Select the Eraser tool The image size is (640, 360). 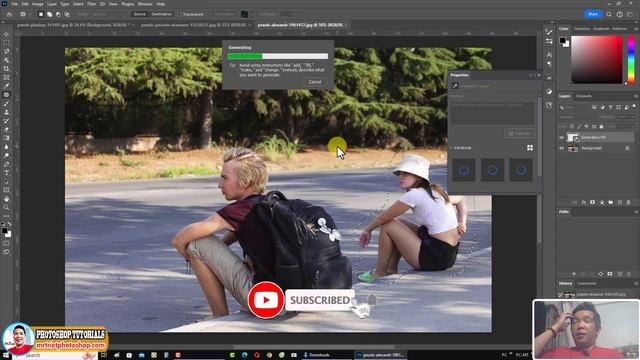pyautogui.click(x=6, y=129)
